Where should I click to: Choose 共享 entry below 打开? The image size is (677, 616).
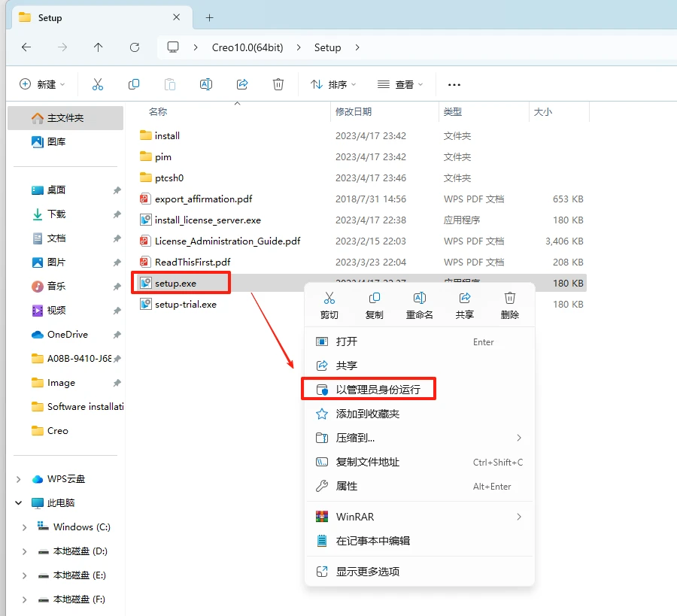click(420, 366)
